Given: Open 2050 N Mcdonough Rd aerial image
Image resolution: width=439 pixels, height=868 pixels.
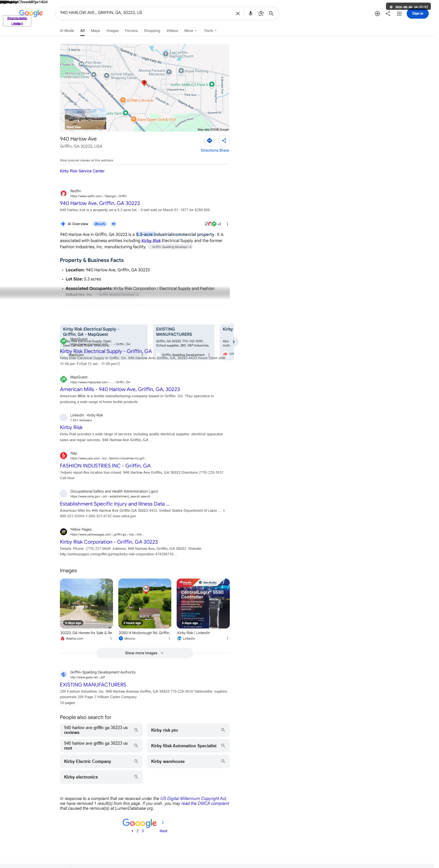Looking at the screenshot, I should coord(145,603).
